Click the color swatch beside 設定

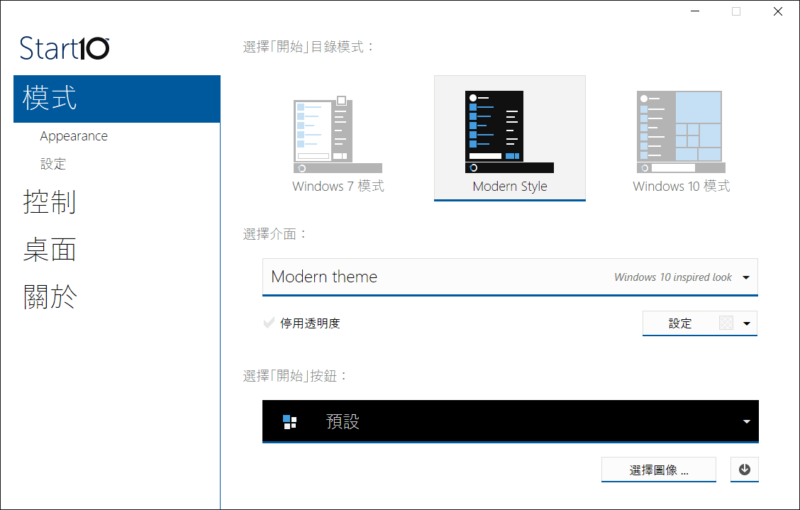[726, 323]
